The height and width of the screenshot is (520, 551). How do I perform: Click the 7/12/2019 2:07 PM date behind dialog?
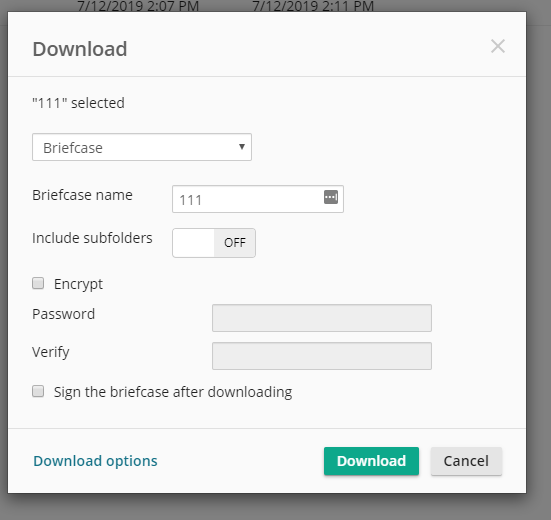tap(138, 6)
